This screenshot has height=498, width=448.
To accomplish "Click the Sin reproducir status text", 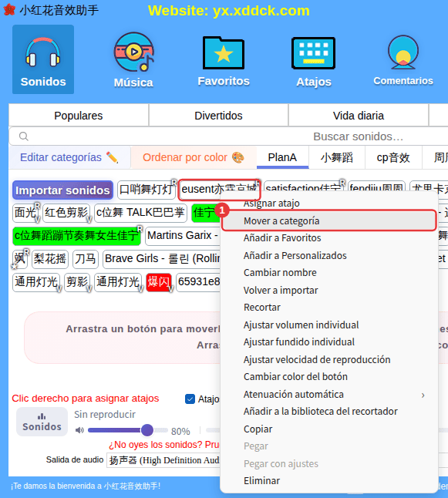I will (105, 415).
